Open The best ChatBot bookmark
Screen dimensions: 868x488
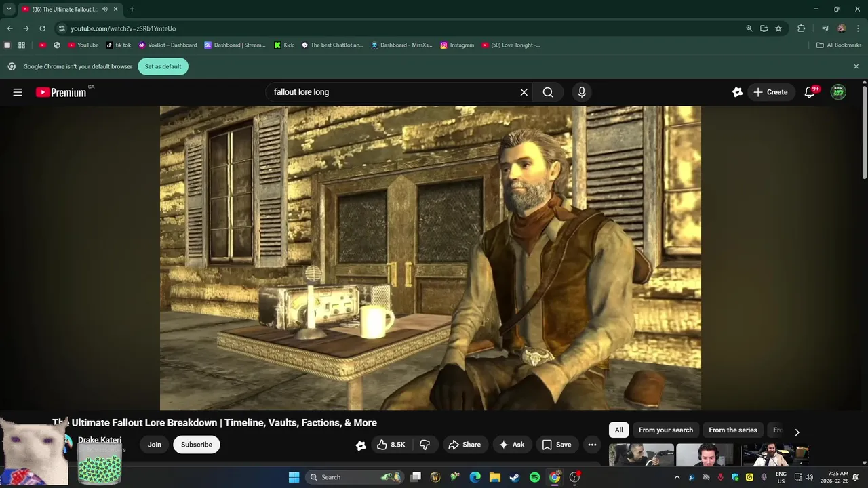pyautogui.click(x=332, y=45)
